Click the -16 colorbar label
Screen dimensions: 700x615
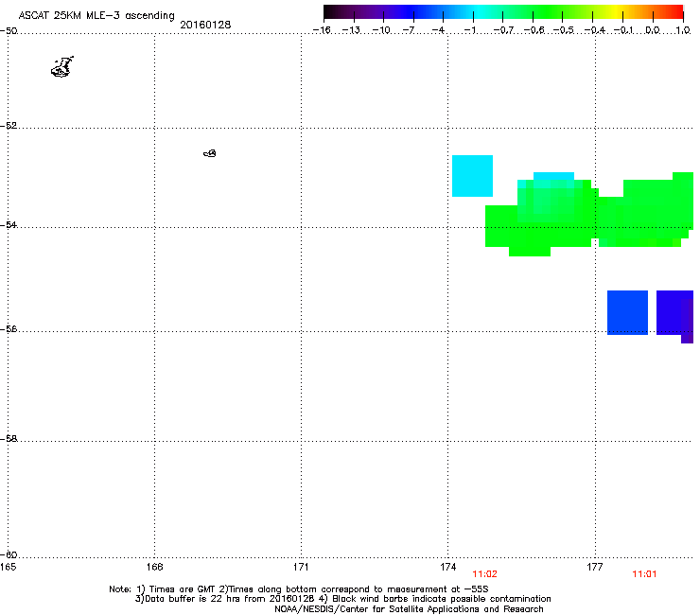coord(322,30)
